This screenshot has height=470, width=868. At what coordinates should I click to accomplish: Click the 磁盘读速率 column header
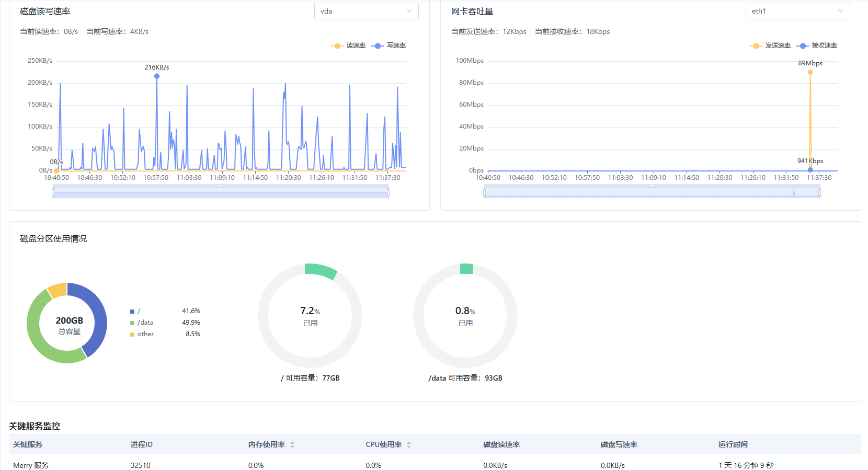click(501, 444)
